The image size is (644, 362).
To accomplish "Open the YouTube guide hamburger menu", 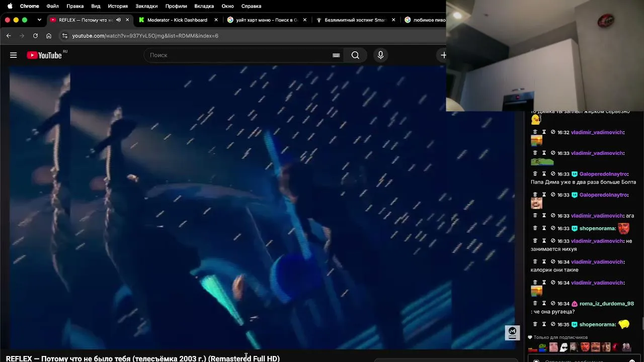I will [x=14, y=55].
